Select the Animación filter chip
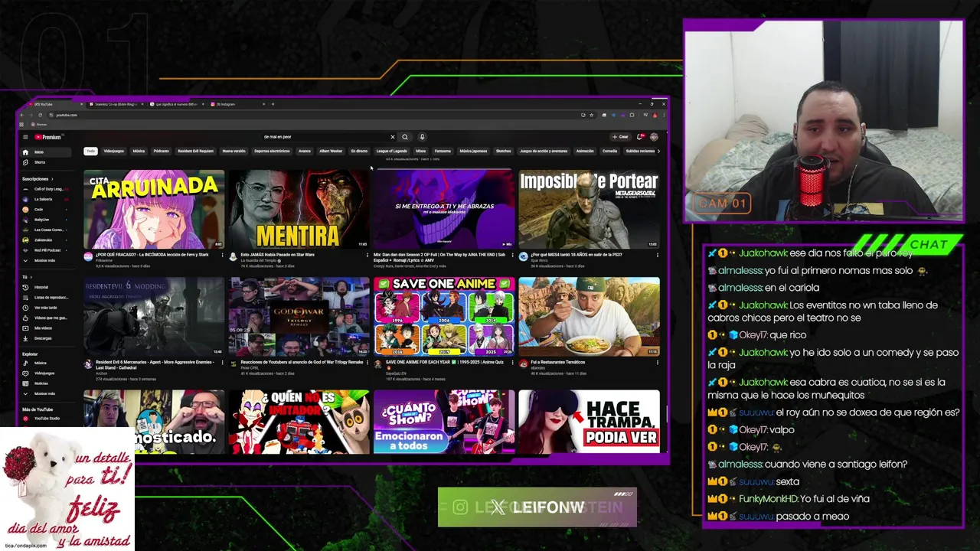Screen dimensions: 980x551 coord(585,151)
